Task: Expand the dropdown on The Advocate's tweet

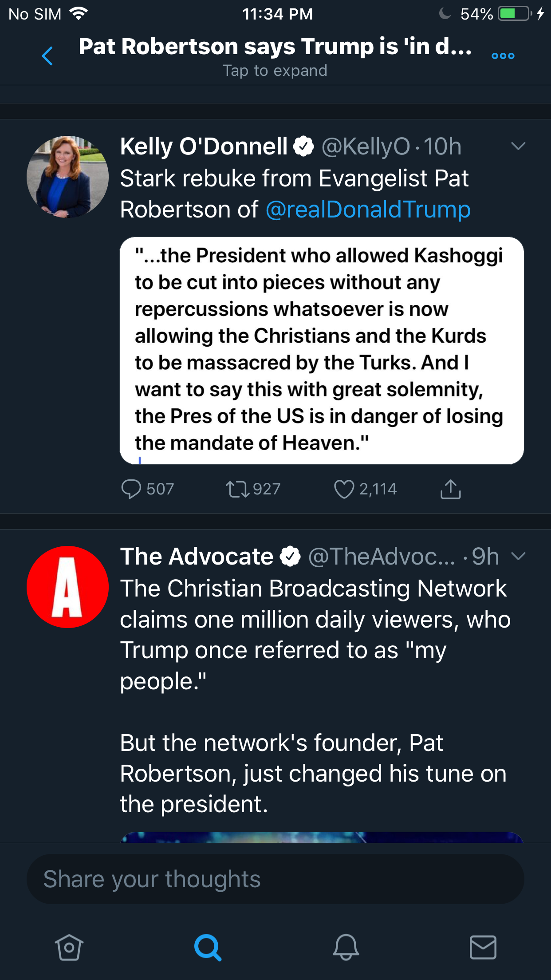Action: pyautogui.click(x=518, y=556)
